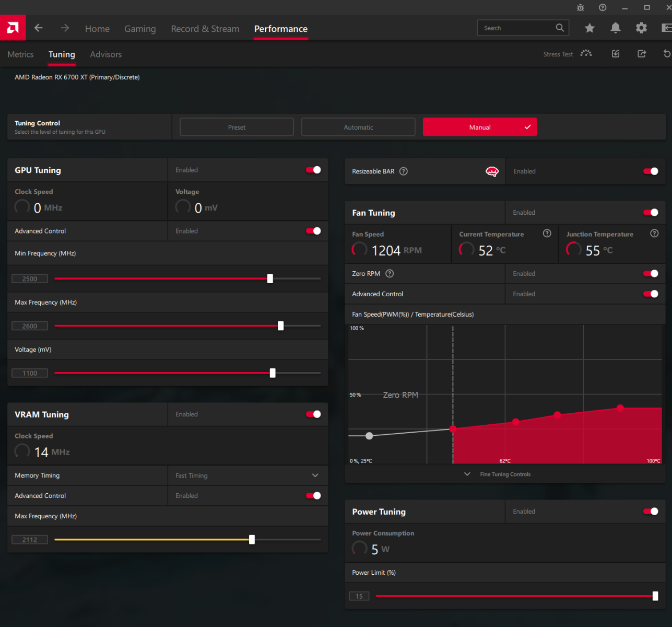Viewport: 672px width, 627px height.
Task: Click GPU Voltage slider handle
Action: 273,373
